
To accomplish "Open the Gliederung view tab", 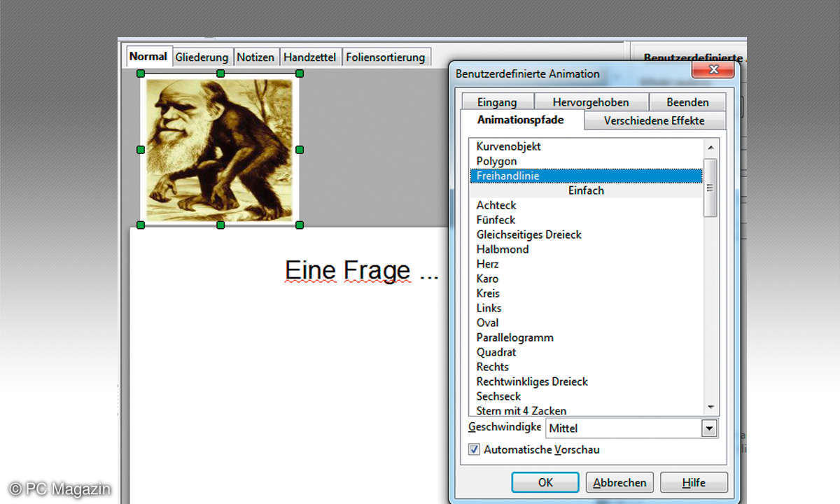I will [x=202, y=57].
